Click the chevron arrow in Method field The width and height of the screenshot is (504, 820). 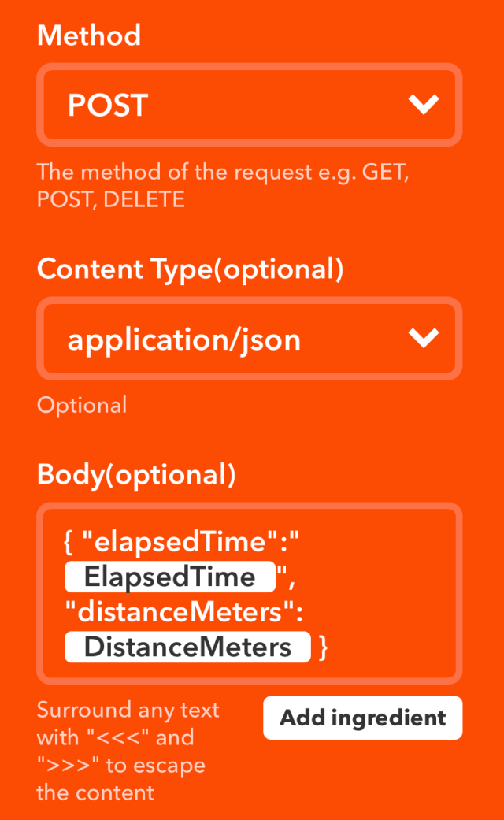424,105
